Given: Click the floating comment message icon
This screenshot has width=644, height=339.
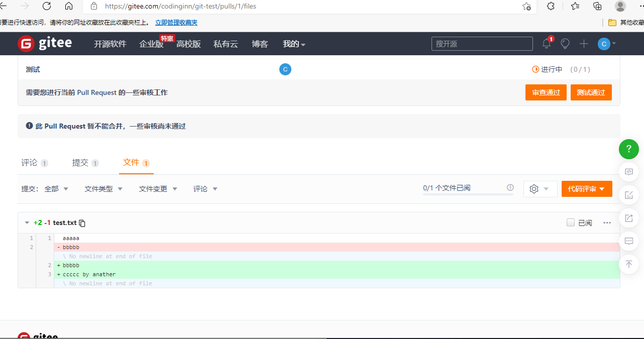Looking at the screenshot, I should pyautogui.click(x=629, y=241).
